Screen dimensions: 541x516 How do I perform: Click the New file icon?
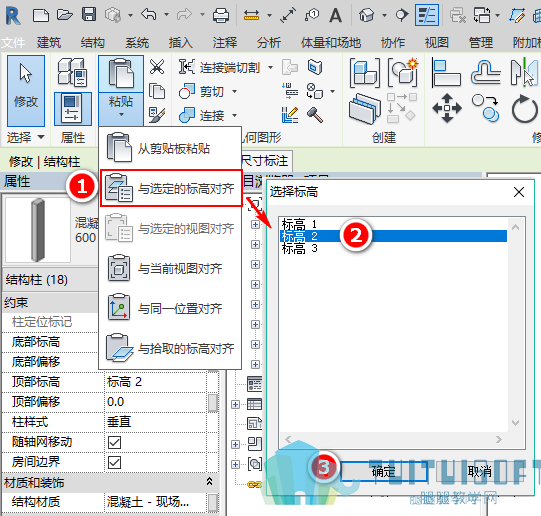click(41, 16)
